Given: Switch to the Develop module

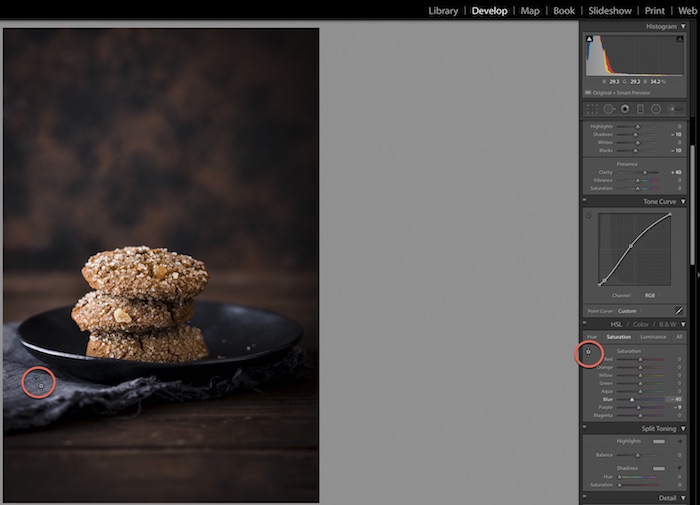Looking at the screenshot, I should (489, 11).
